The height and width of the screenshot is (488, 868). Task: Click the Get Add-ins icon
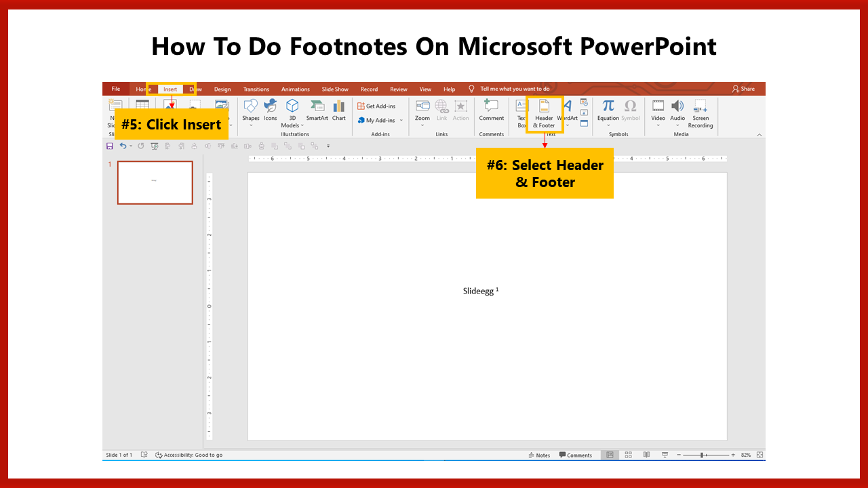click(361, 106)
